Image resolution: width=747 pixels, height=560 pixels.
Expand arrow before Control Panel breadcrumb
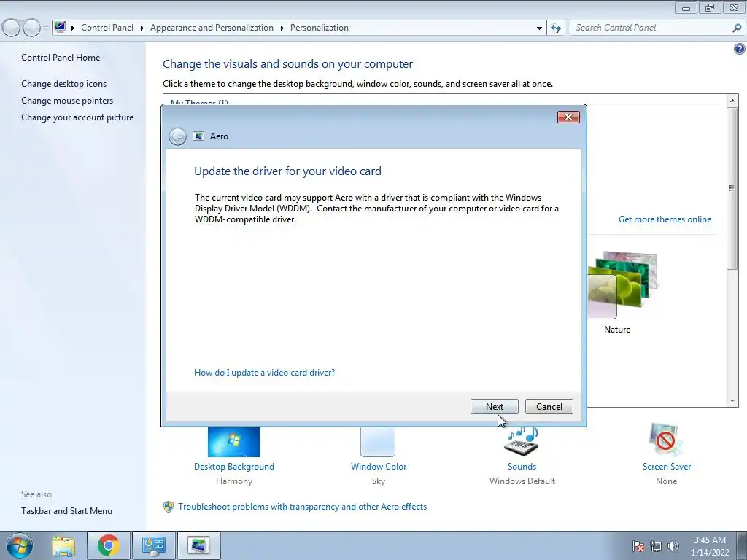click(73, 28)
